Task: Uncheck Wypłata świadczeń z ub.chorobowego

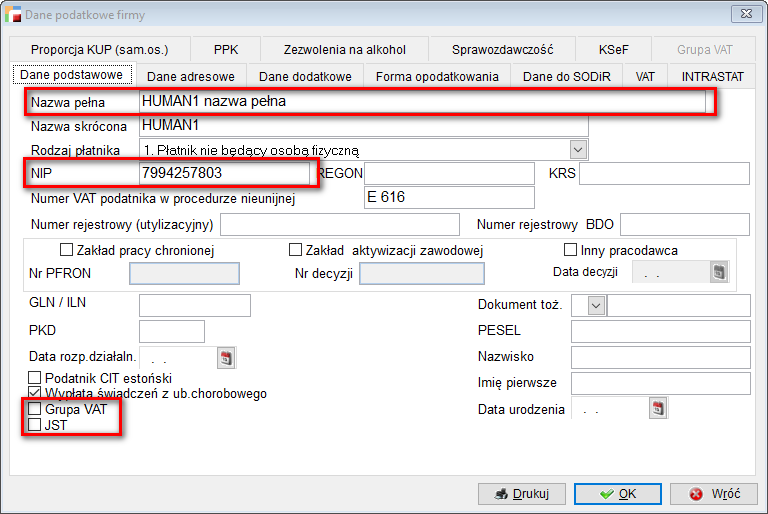Action: pyautogui.click(x=36, y=393)
